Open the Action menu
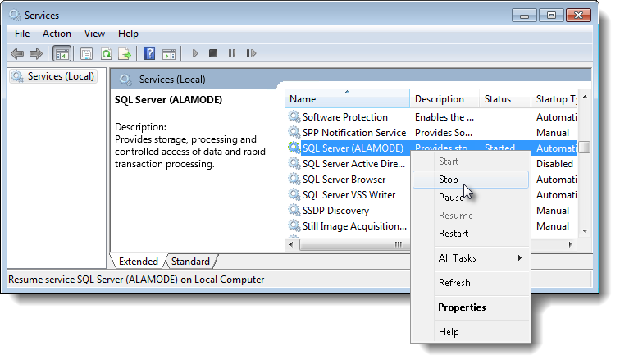Screen dimensions: 620x364 coord(57,34)
